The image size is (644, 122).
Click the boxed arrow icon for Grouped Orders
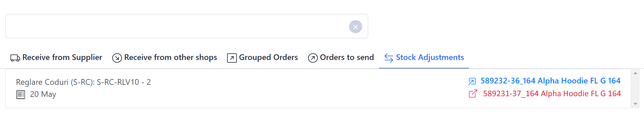[232, 58]
